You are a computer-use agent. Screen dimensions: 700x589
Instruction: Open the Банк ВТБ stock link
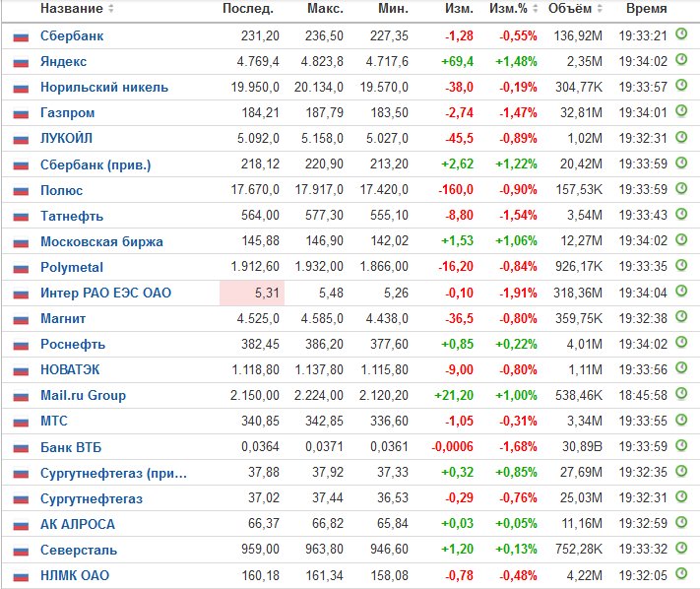pyautogui.click(x=71, y=447)
